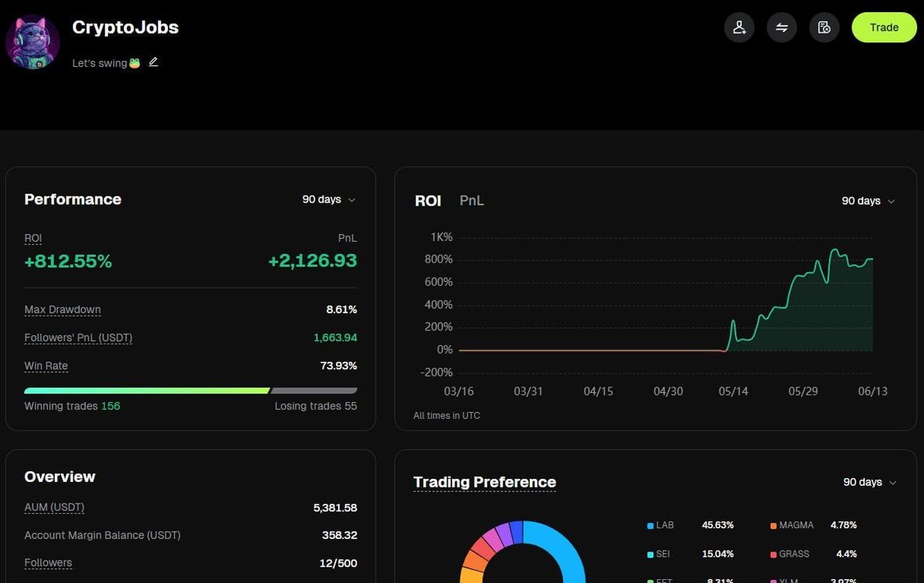
Task: Open the Performance 90 days dropdown
Action: 329,199
